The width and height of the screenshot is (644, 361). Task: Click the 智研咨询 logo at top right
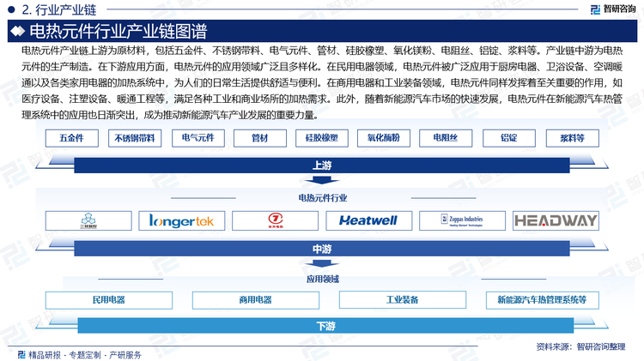(x=613, y=9)
